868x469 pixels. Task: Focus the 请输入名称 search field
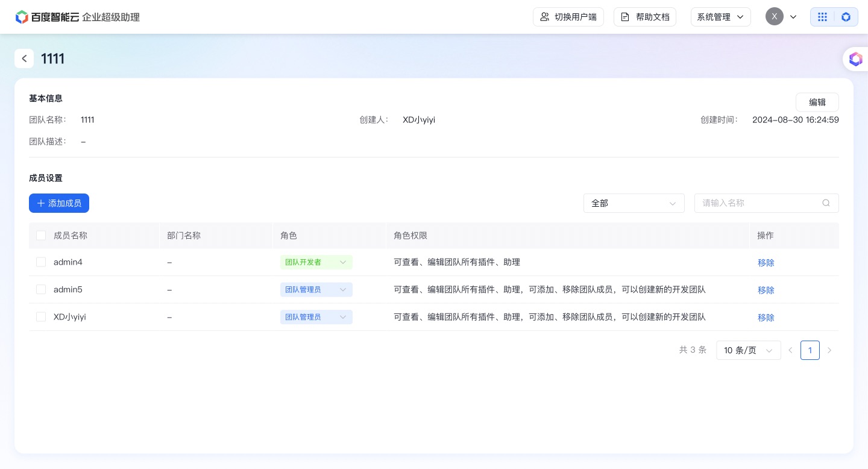pyautogui.click(x=767, y=203)
